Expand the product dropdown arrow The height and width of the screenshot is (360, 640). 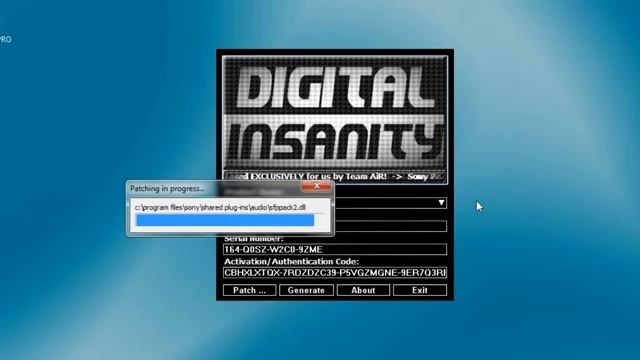click(441, 203)
